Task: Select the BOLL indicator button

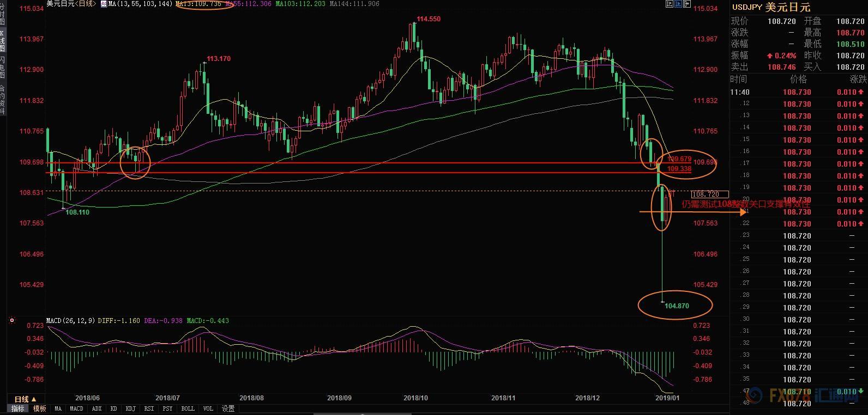Action: pyautogui.click(x=188, y=408)
